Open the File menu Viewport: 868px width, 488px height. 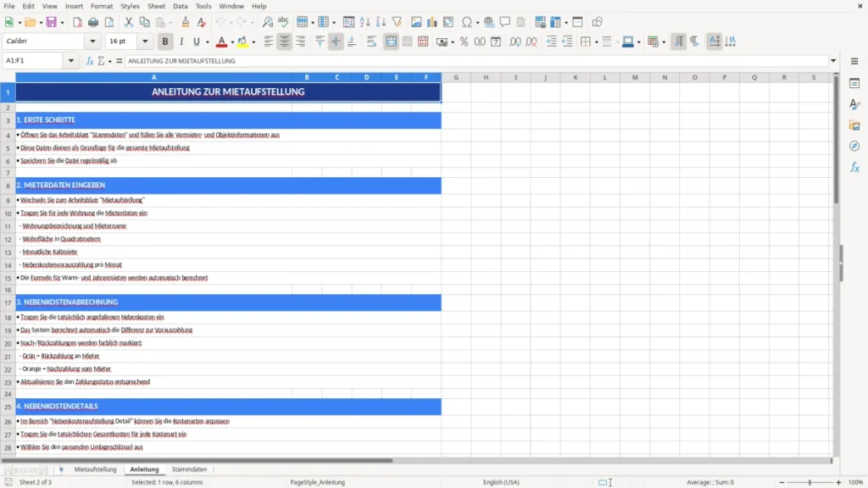(x=9, y=6)
